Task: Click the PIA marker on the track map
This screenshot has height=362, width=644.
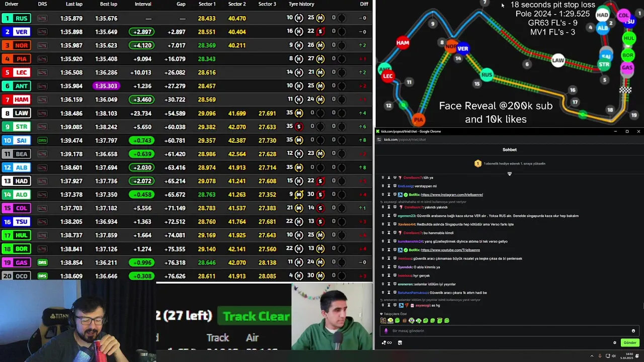Action: click(x=418, y=120)
